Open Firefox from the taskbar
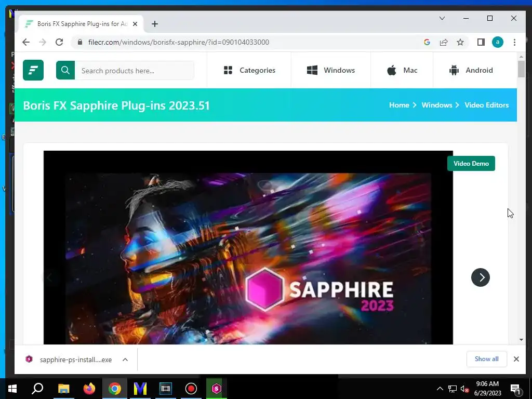This screenshot has height=399, width=532. [89, 389]
